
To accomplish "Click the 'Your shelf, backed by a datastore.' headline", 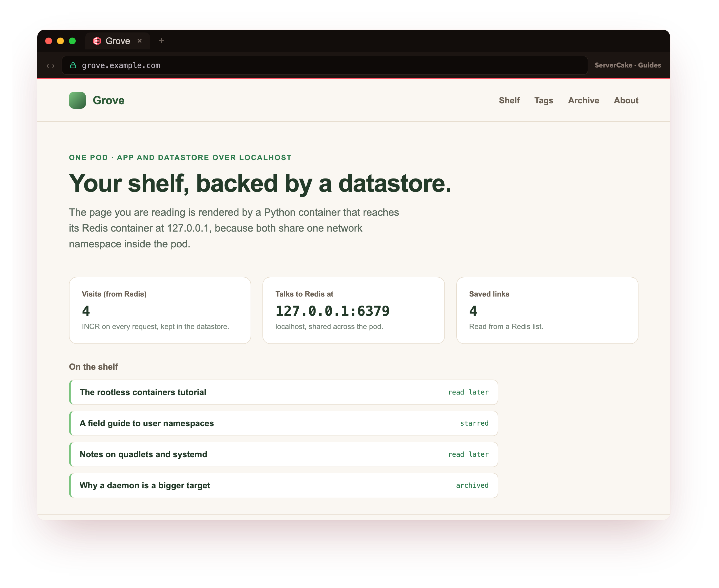I will click(x=260, y=183).
